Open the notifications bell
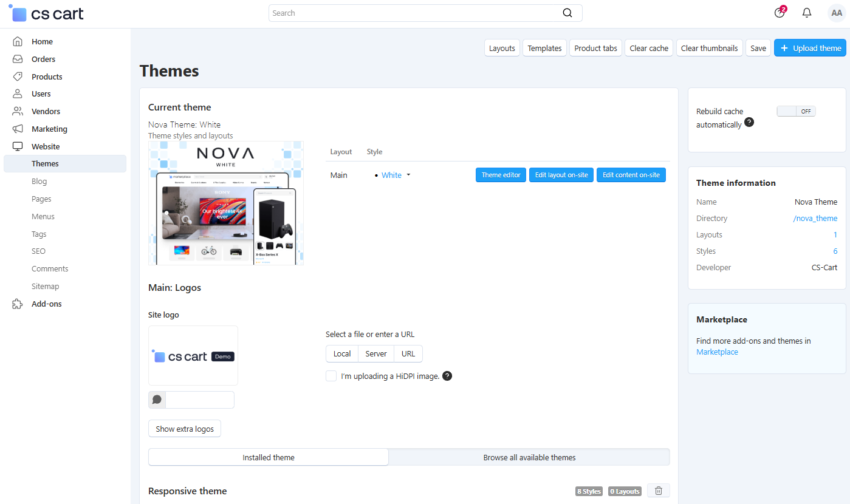 [x=807, y=13]
